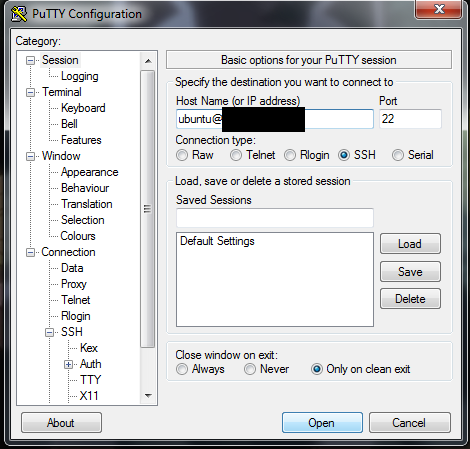Open the Auth settings category
Viewport: 470px width, 449px height.
point(90,364)
